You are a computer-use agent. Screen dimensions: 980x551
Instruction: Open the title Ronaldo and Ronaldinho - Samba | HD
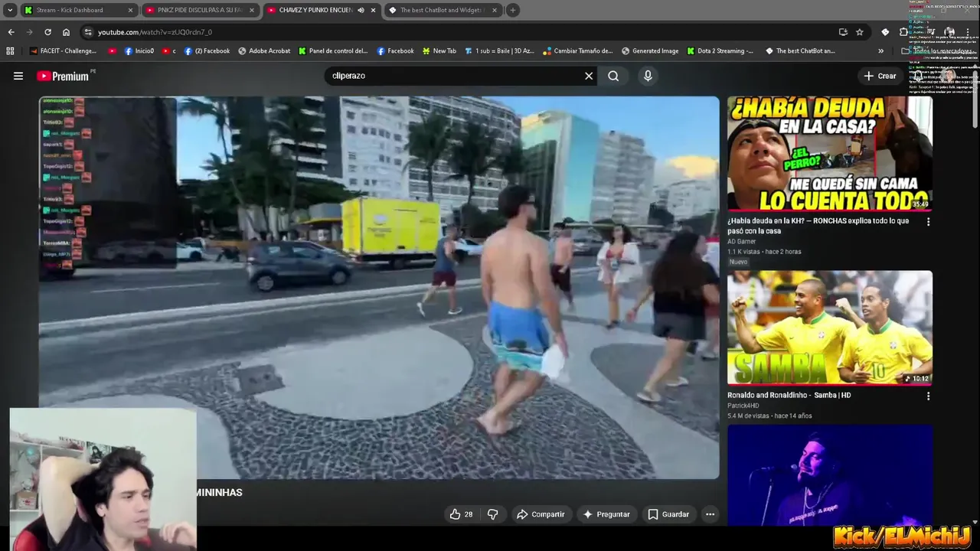point(789,395)
